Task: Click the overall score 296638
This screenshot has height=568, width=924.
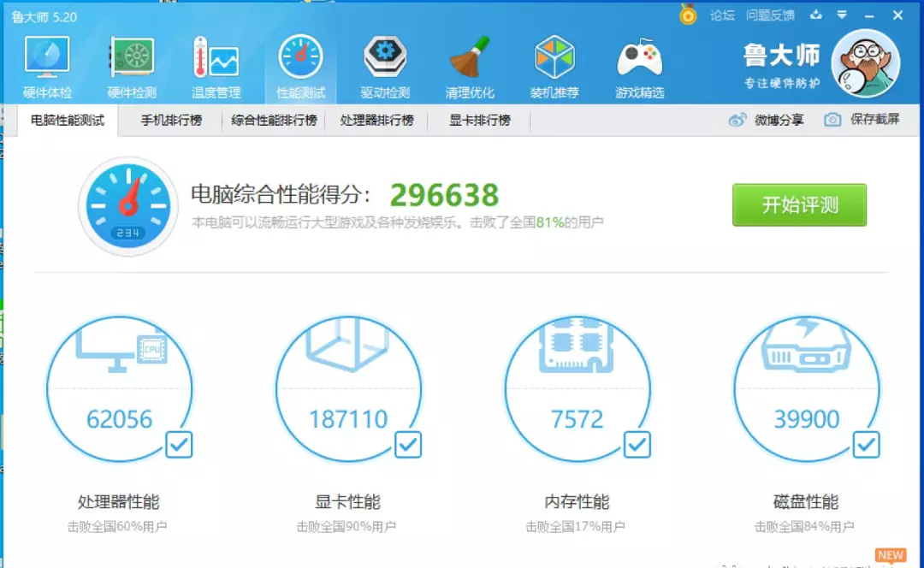Action: [x=444, y=195]
